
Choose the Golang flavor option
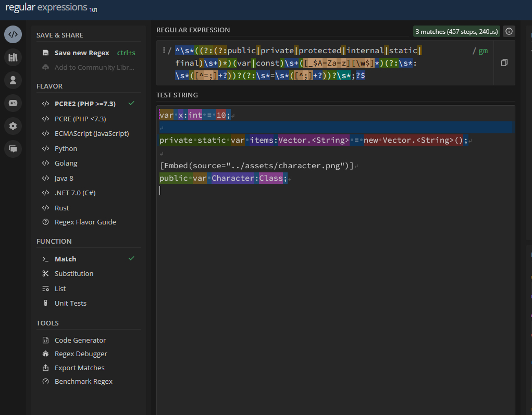click(x=66, y=163)
